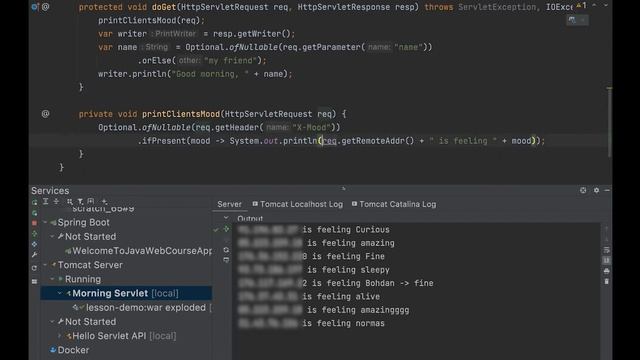Toggle scroll-to-end in the output console
640x360 pixels.
tap(607, 260)
